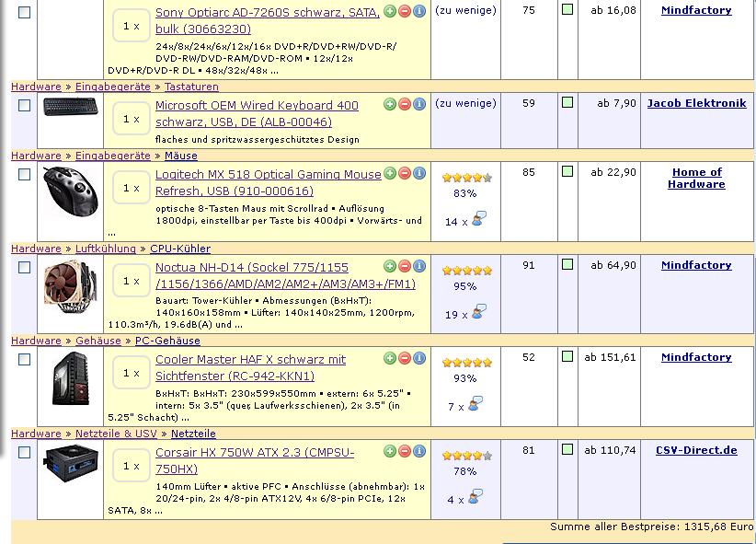Viewport: 756px width, 544px height.
Task: Click the Noctua NH-D14 five-star rating
Action: [467, 271]
